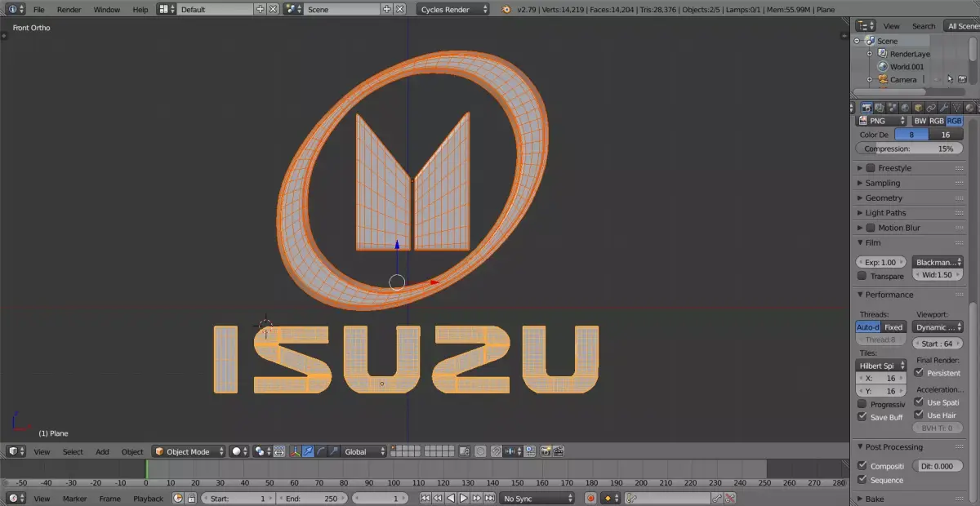Open the Modifiers wrench tab icon
Viewport: 980px width, 506px height.
click(x=944, y=107)
